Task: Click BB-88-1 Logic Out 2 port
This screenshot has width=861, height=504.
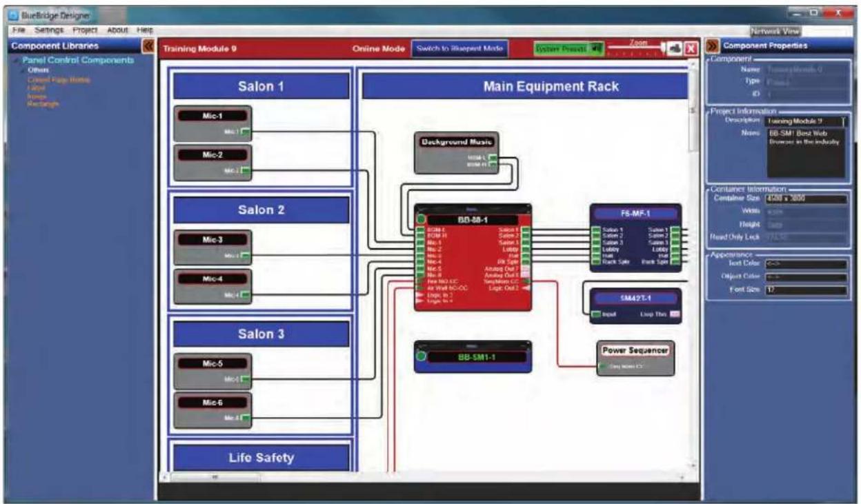Action: [526, 288]
